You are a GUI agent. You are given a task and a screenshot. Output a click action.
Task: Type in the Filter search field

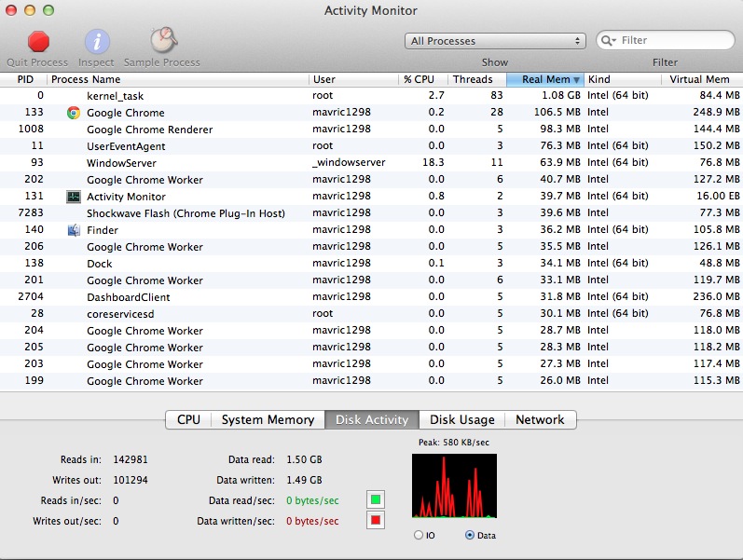(666, 41)
